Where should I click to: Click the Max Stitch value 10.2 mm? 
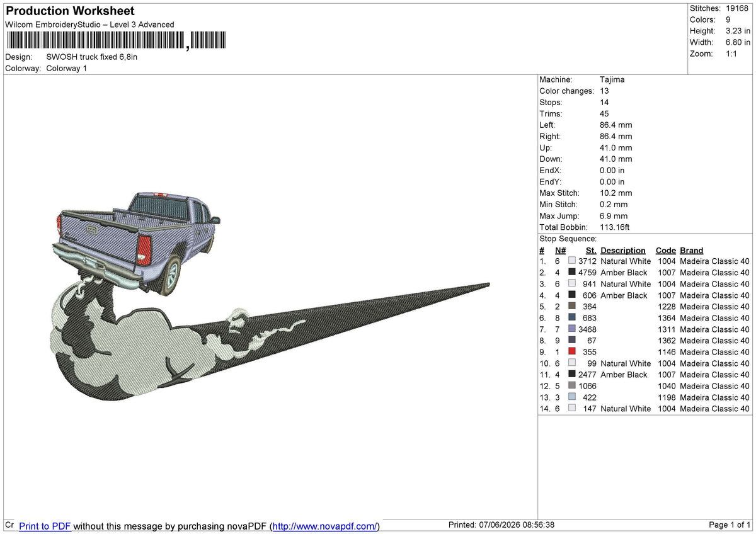[x=616, y=193]
